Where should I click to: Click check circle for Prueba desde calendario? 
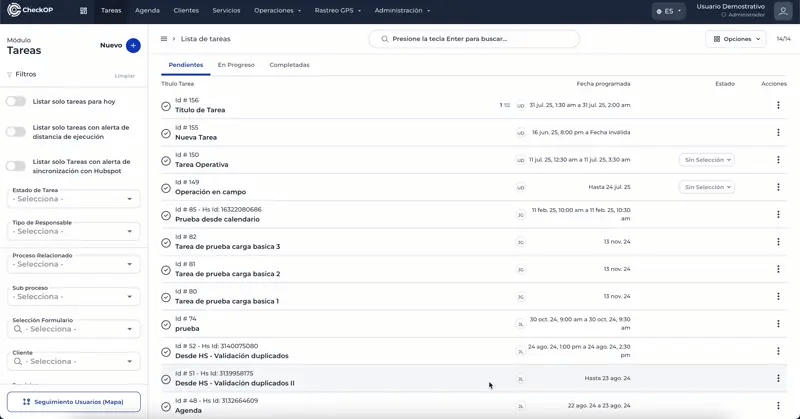point(166,215)
